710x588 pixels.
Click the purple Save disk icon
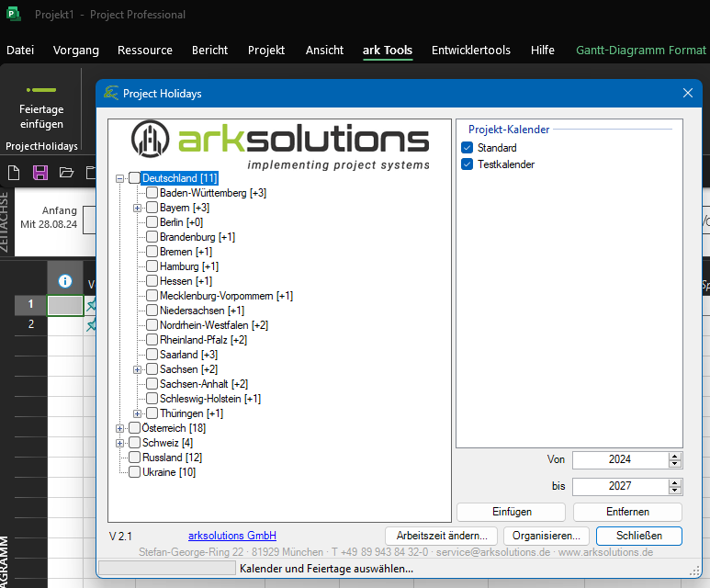[40, 173]
